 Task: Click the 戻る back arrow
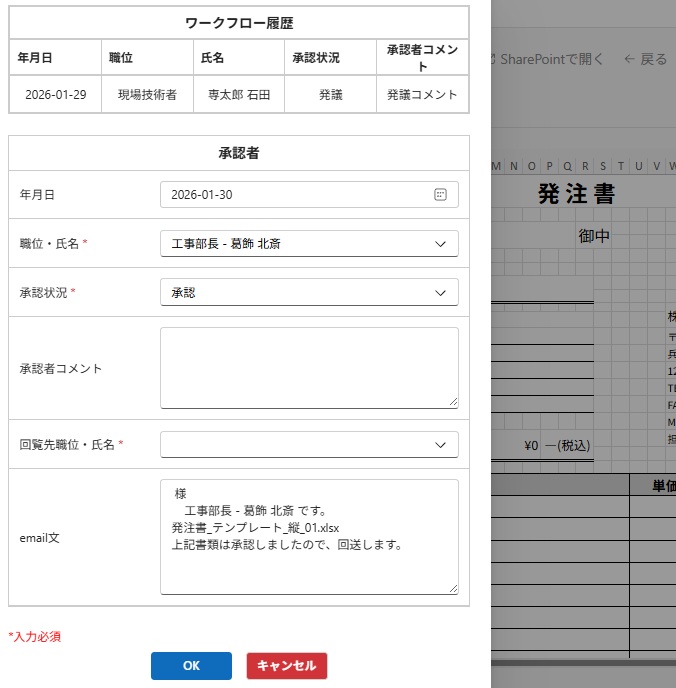[630, 59]
